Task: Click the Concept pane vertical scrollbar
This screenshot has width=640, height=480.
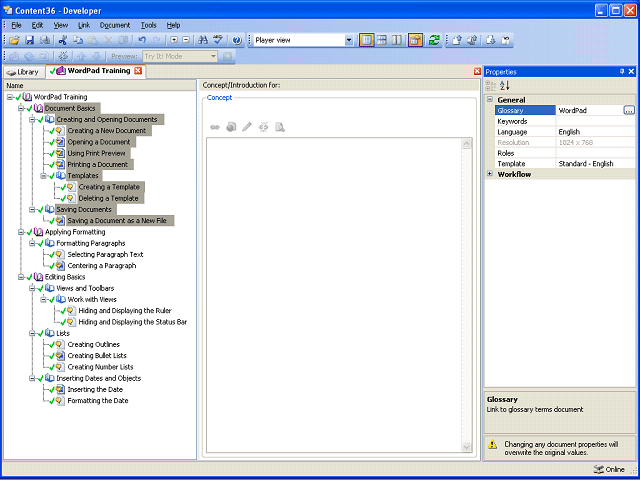Action: click(x=466, y=295)
